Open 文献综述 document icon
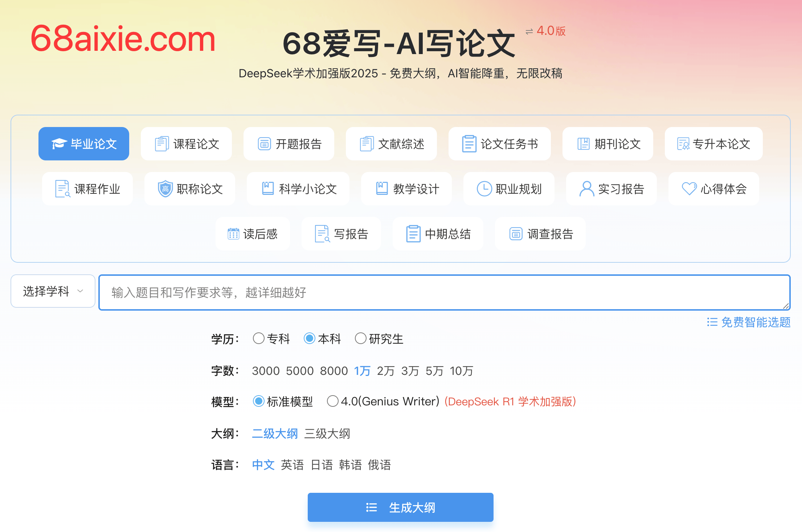 coord(367,143)
